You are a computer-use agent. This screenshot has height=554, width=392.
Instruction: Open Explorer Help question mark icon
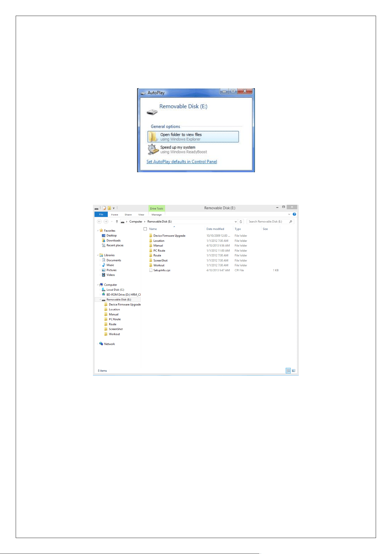[294, 214]
